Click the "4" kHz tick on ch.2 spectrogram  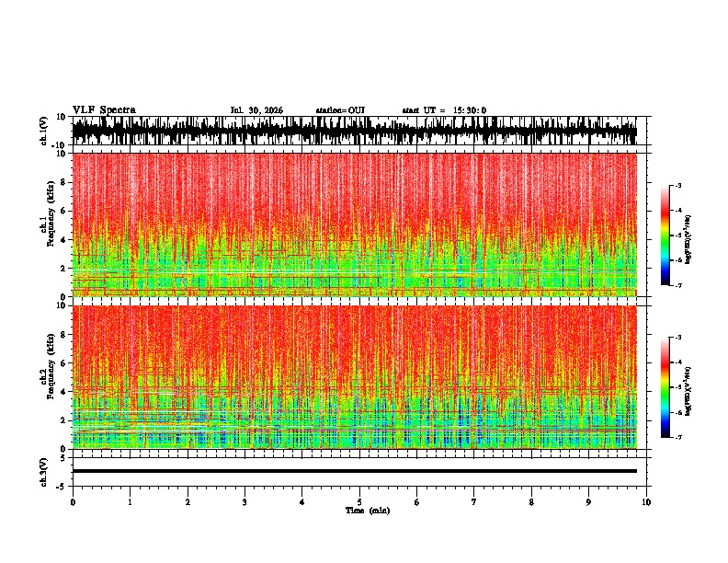click(x=63, y=392)
